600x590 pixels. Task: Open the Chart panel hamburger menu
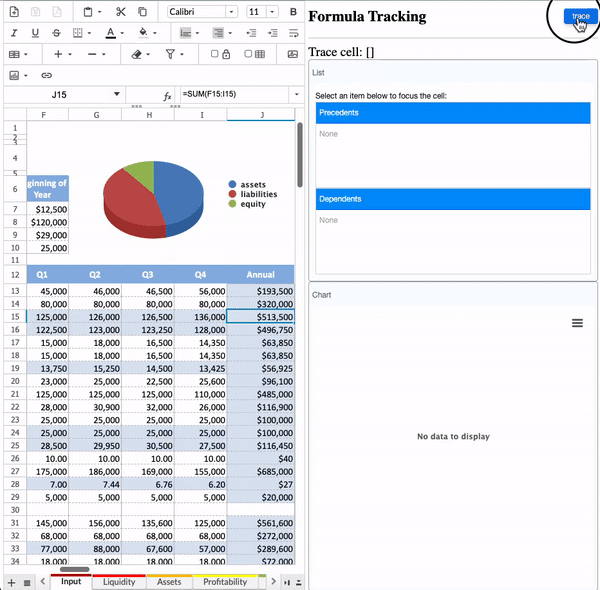click(x=577, y=323)
